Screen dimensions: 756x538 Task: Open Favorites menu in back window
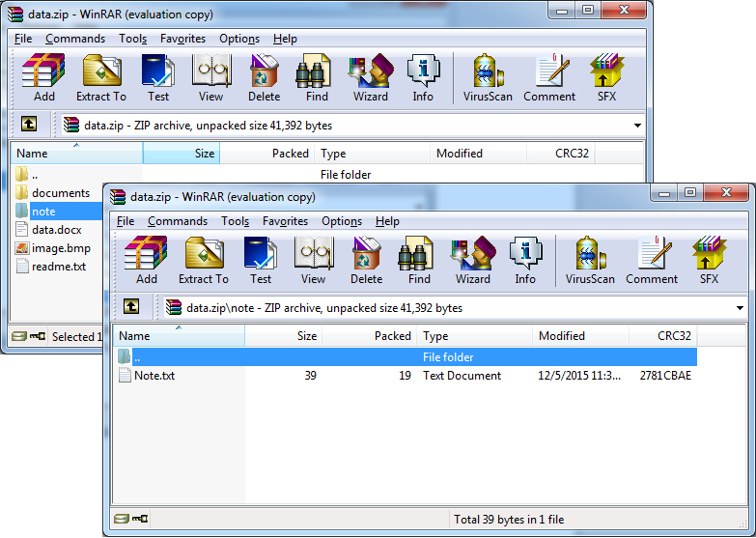pyautogui.click(x=182, y=39)
